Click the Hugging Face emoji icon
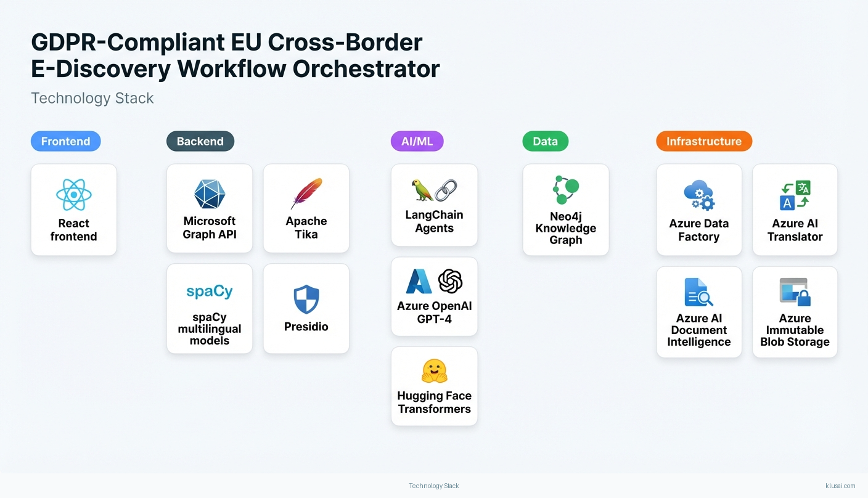The image size is (868, 498). [x=434, y=371]
